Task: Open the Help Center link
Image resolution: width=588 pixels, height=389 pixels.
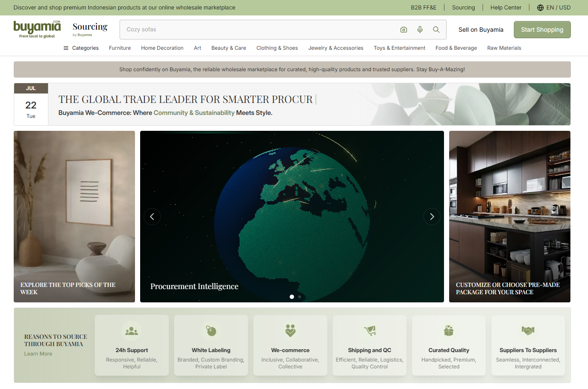Action: 506,8
